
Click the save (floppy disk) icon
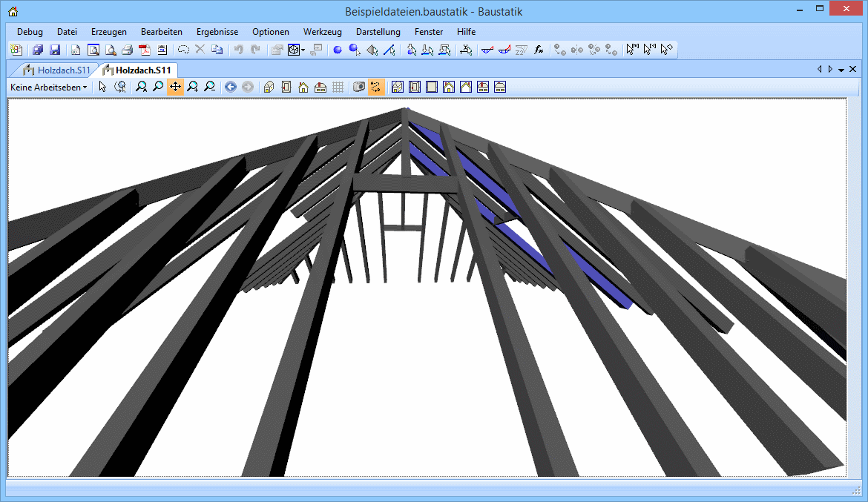pyautogui.click(x=54, y=50)
